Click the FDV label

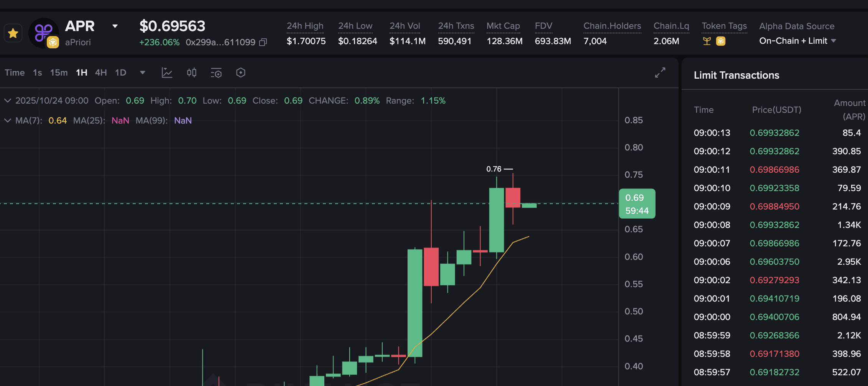[x=544, y=26]
